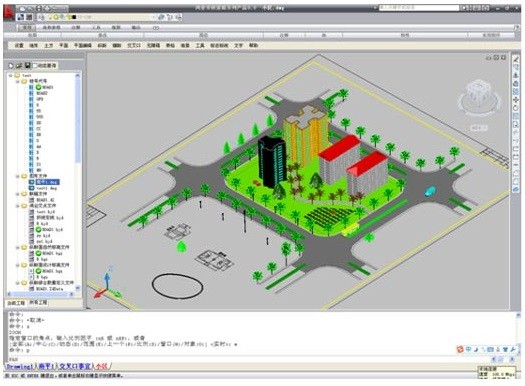Open the 交叉口 menu in the plugin menu bar
525x386 pixels.
point(134,45)
